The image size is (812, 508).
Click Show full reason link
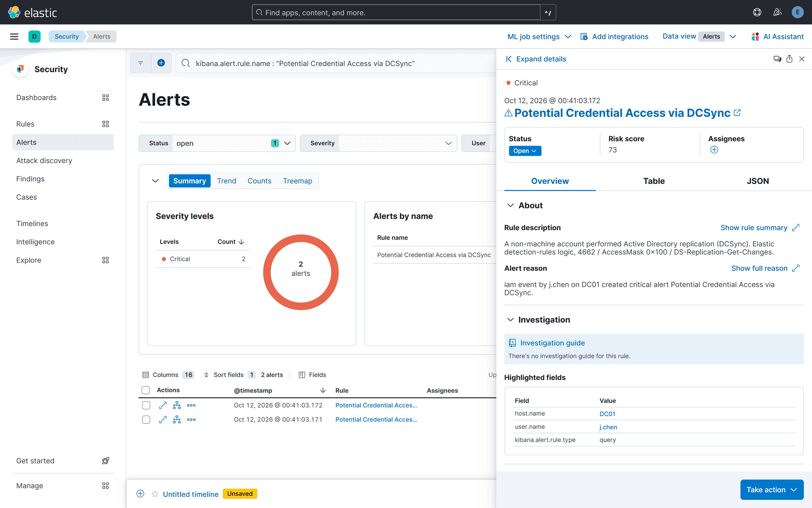coord(765,268)
